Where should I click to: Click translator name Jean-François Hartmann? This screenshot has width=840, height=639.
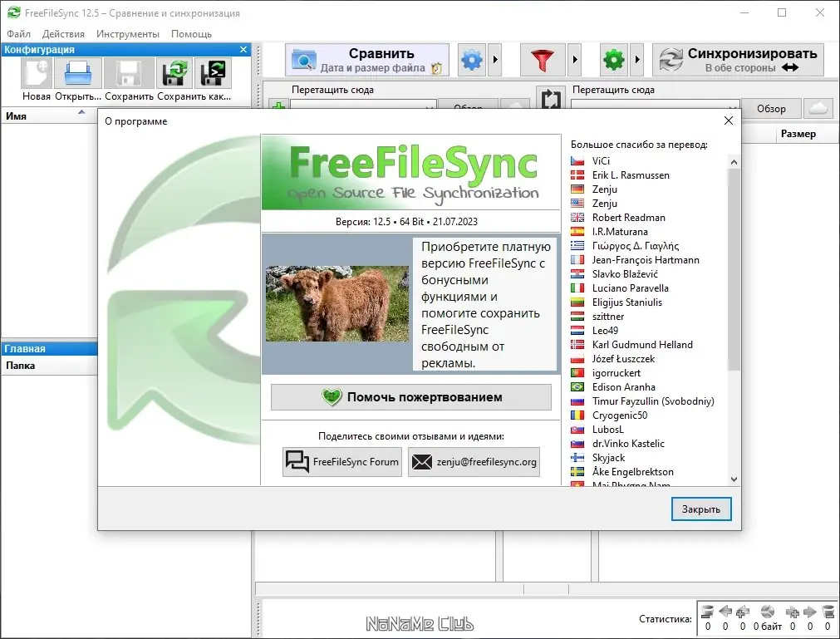point(646,260)
